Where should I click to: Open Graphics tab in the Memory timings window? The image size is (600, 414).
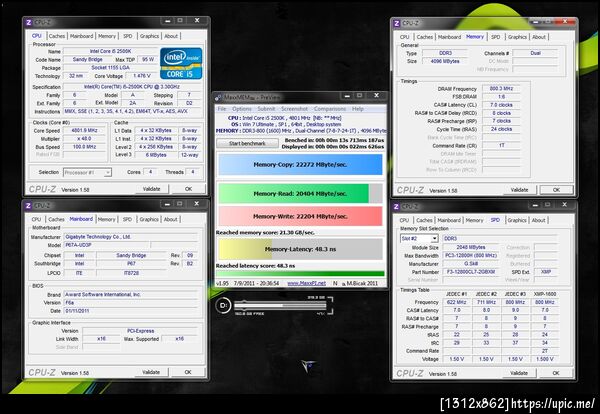517,37
